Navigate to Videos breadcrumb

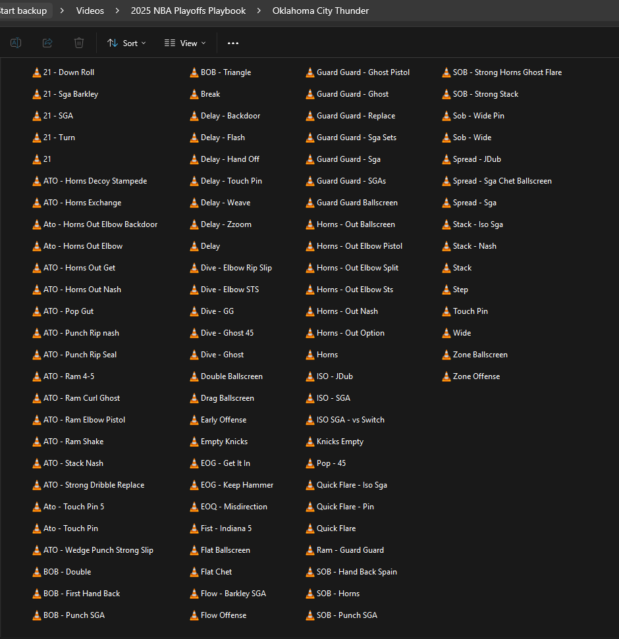pyautogui.click(x=90, y=11)
